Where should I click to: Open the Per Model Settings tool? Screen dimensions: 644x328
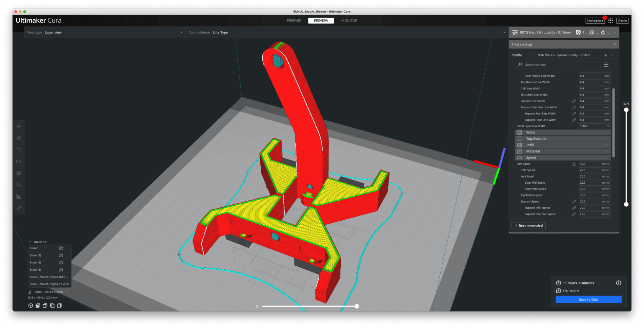click(x=19, y=173)
